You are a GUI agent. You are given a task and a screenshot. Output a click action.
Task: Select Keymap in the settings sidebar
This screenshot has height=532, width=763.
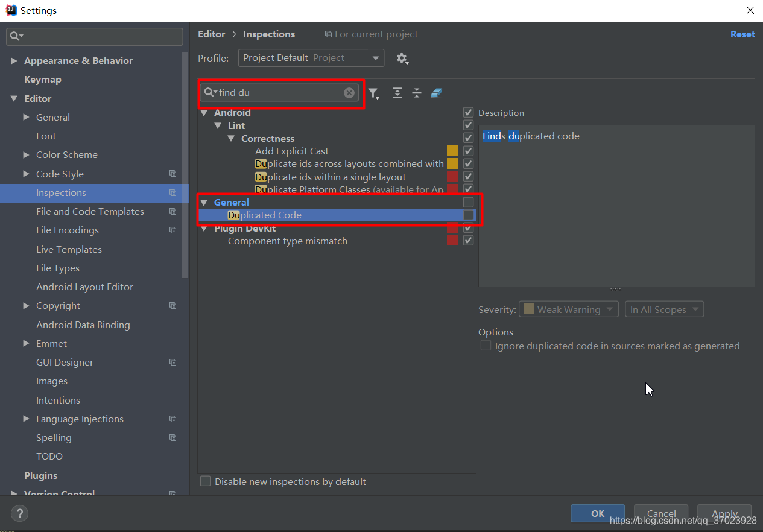(42, 80)
